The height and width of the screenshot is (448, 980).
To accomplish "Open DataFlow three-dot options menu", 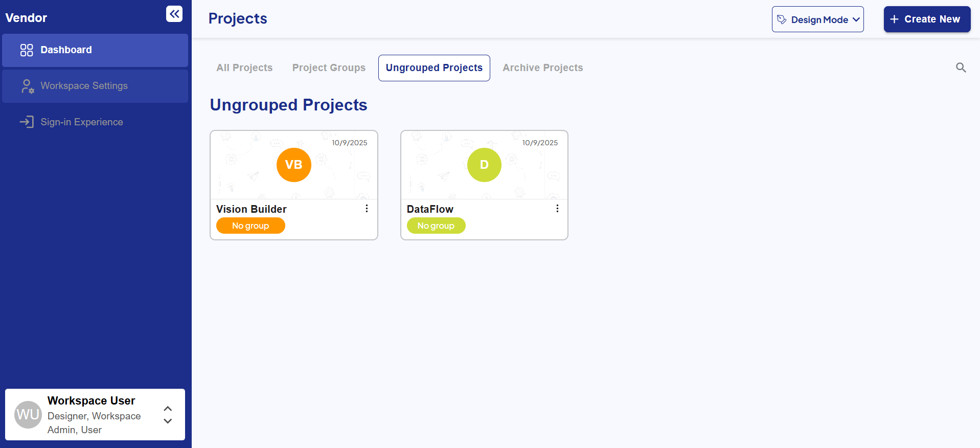I will pyautogui.click(x=557, y=209).
